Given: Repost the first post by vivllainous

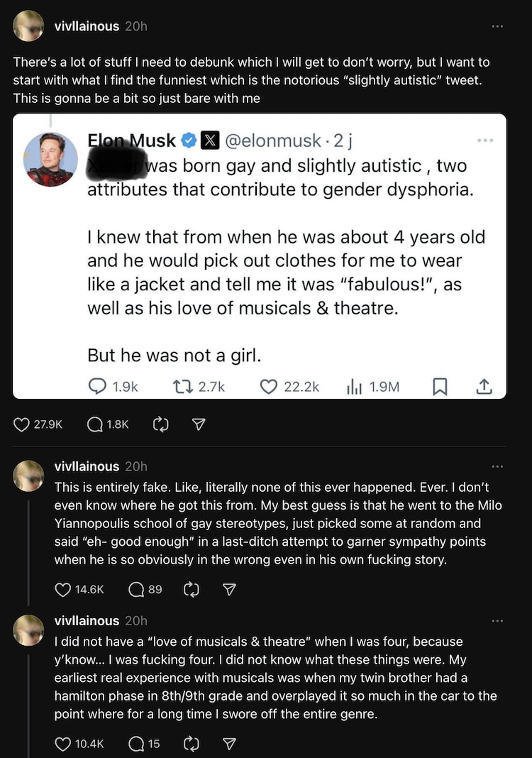Looking at the screenshot, I should tap(161, 424).
